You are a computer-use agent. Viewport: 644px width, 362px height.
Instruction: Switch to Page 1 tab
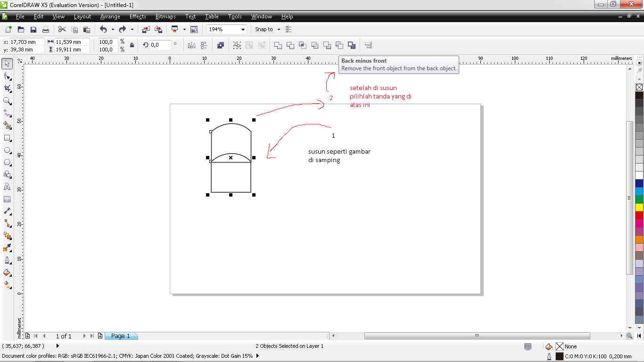120,336
